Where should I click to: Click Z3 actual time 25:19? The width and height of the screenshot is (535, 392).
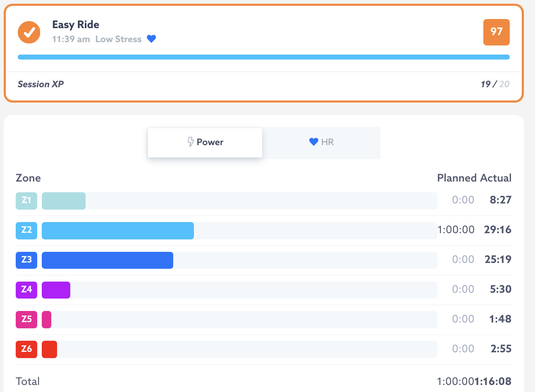click(x=498, y=260)
